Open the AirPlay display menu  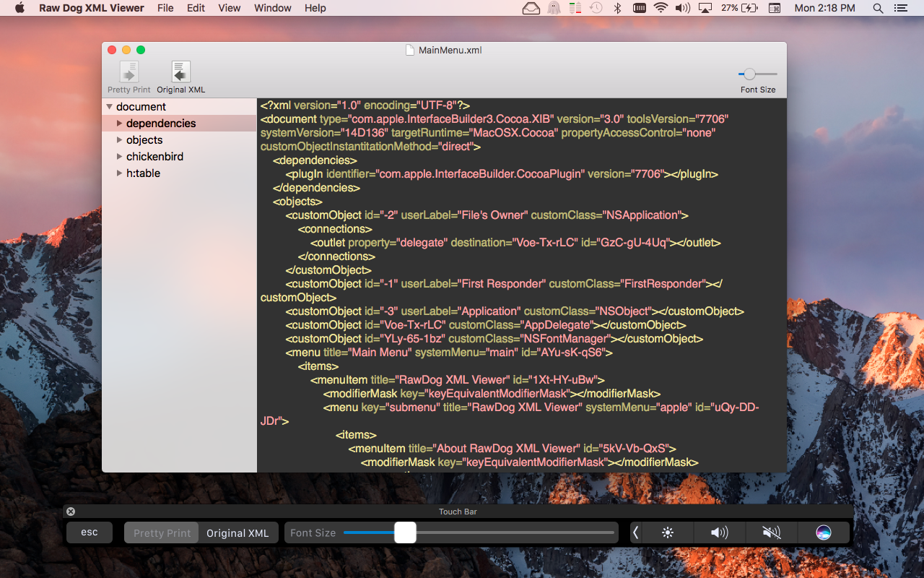706,8
